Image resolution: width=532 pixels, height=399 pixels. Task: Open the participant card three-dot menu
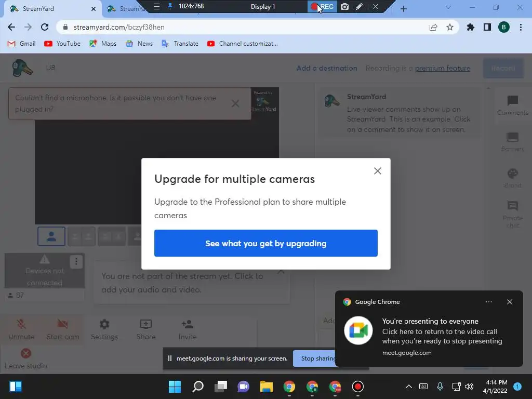click(x=76, y=262)
